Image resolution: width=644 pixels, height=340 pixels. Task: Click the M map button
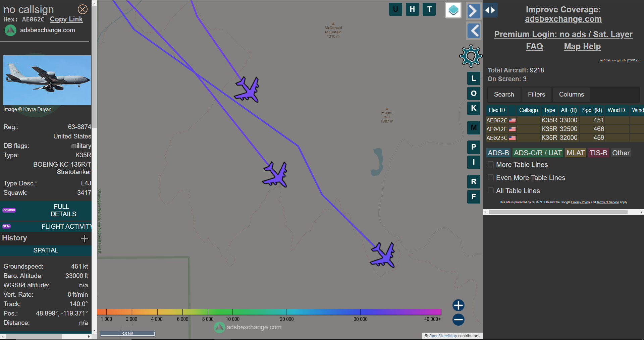474,127
